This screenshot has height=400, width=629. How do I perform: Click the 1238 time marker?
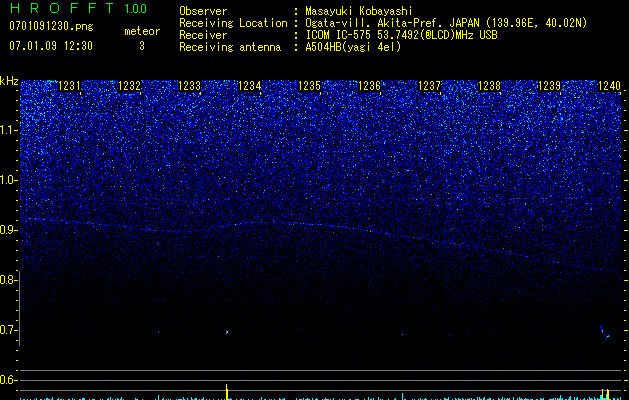click(x=489, y=86)
